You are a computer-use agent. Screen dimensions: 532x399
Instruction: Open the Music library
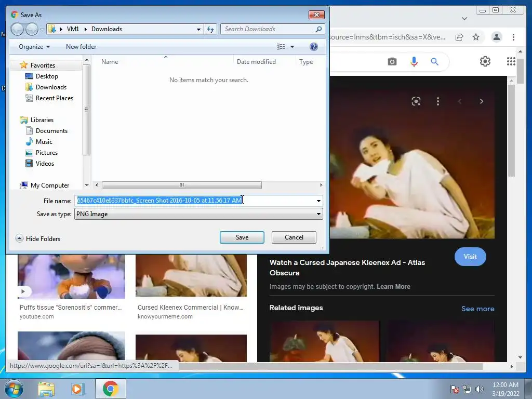pyautogui.click(x=44, y=141)
